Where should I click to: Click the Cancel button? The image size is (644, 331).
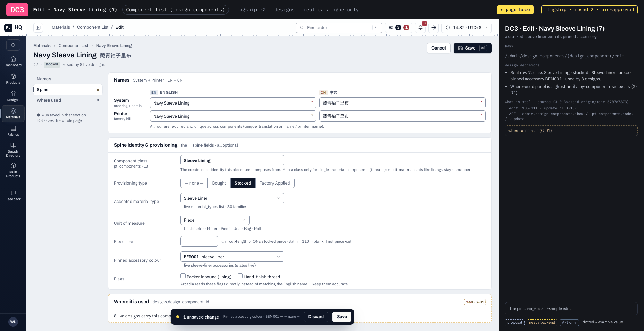(x=439, y=48)
